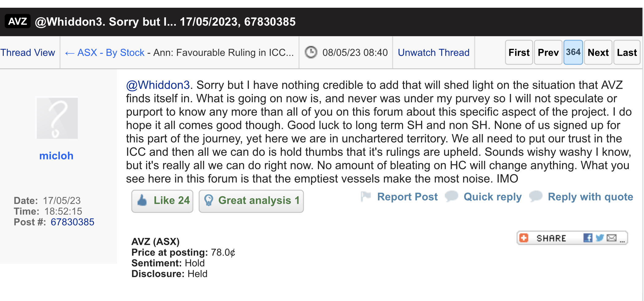Share post via Facebook icon
The image size is (644, 301).
(x=588, y=238)
